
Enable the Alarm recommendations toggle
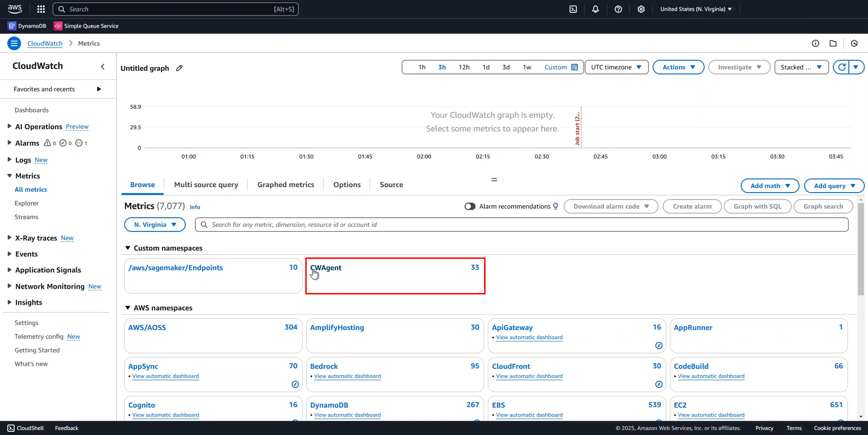470,206
